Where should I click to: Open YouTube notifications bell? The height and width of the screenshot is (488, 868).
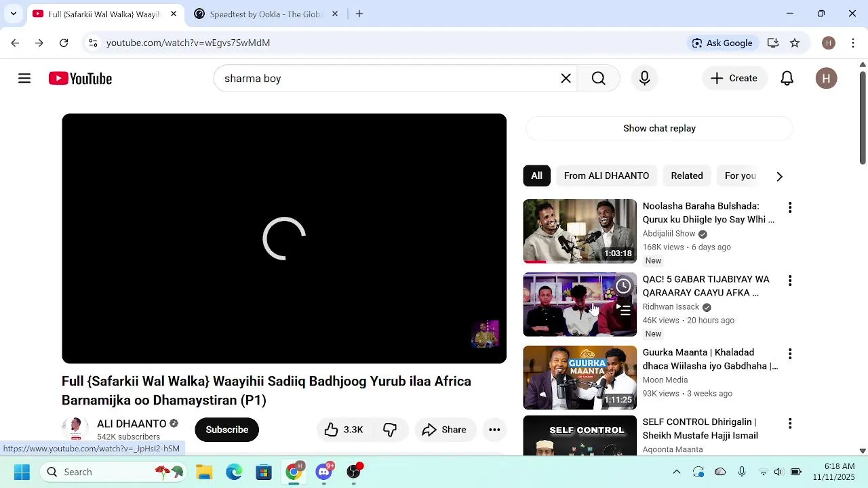787,79
